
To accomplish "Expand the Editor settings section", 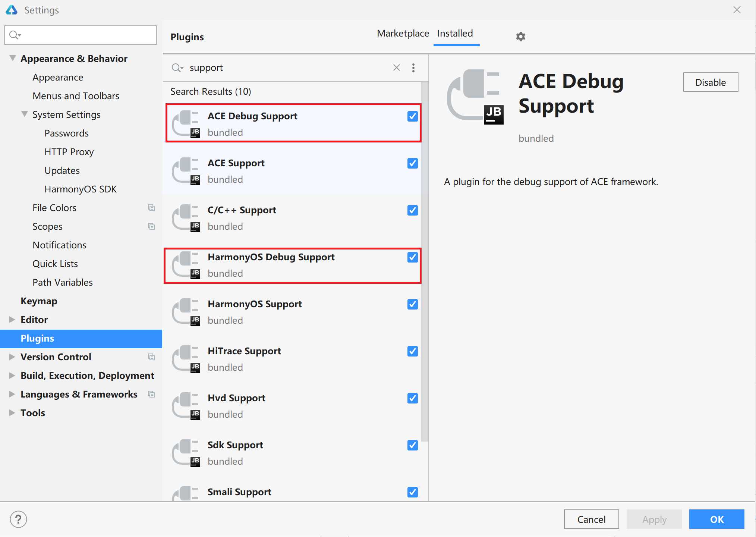I will pyautogui.click(x=12, y=320).
